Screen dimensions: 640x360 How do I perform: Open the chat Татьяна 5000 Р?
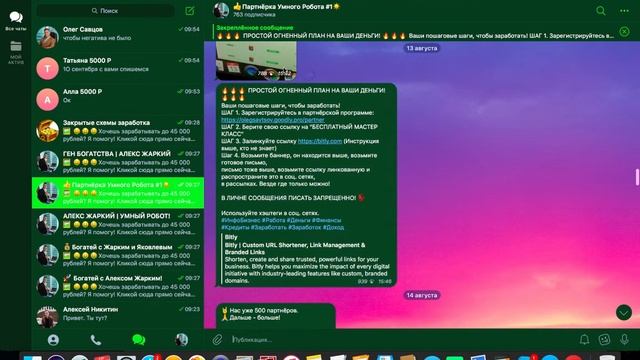pos(118,68)
